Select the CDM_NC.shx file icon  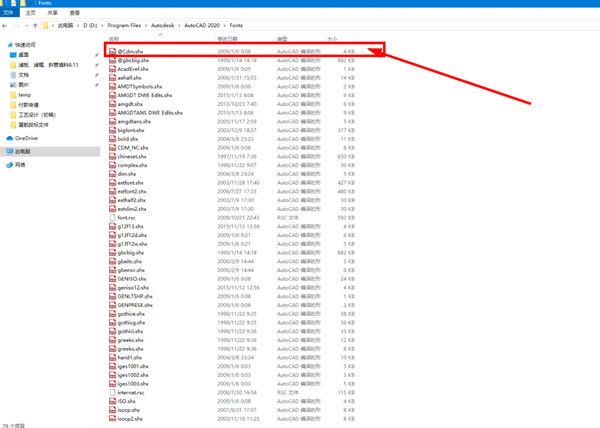coord(112,148)
